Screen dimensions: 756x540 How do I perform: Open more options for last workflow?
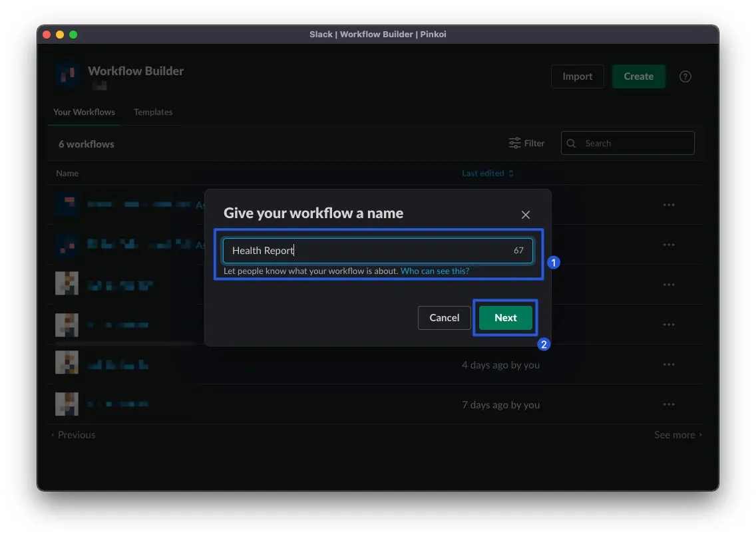pos(669,404)
